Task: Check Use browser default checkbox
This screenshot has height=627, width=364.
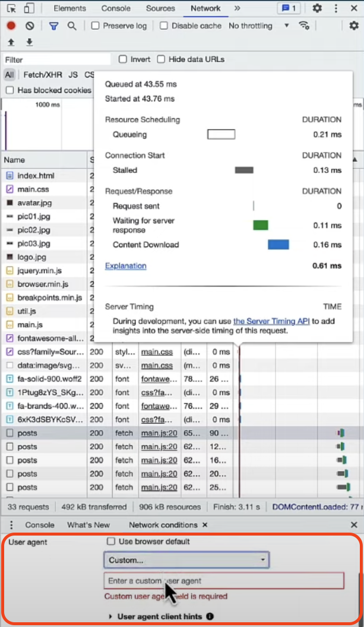Action: pos(111,541)
